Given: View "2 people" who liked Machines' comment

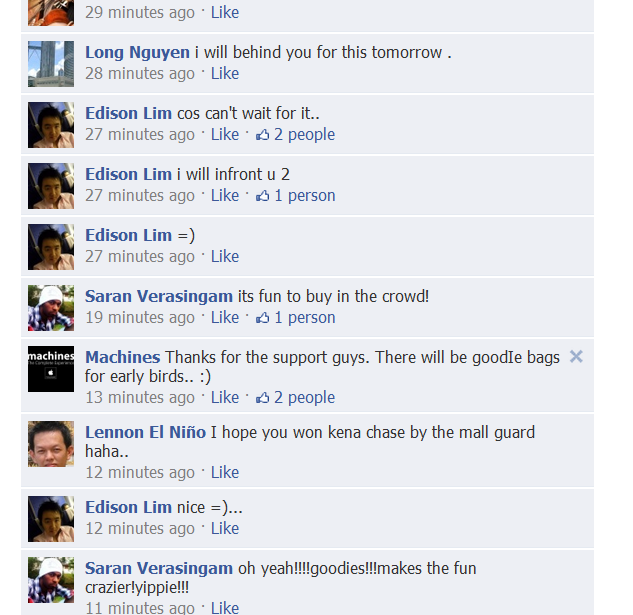Looking at the screenshot, I should 304,398.
